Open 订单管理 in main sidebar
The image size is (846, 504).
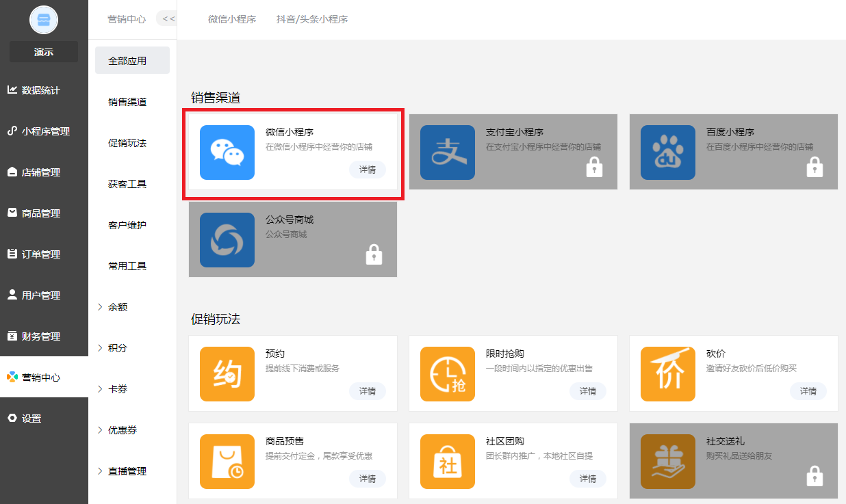(x=44, y=254)
